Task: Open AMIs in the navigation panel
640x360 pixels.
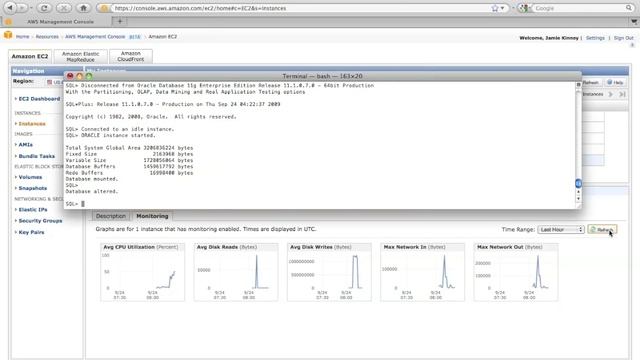Action: (25, 144)
